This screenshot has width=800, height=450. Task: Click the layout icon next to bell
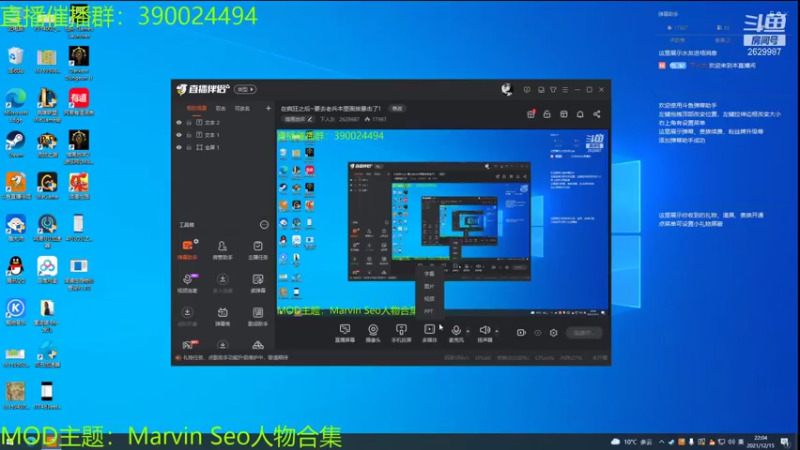click(564, 114)
